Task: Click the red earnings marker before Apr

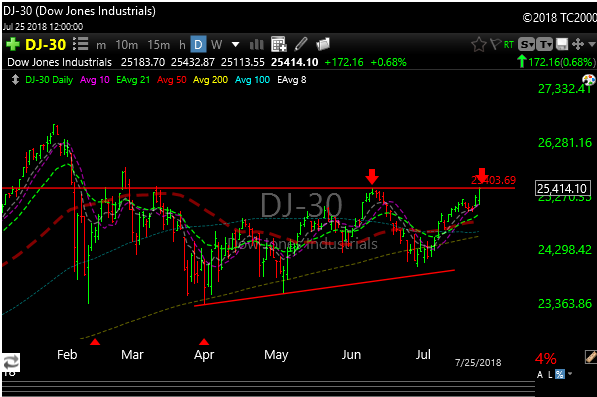Action: point(204,341)
